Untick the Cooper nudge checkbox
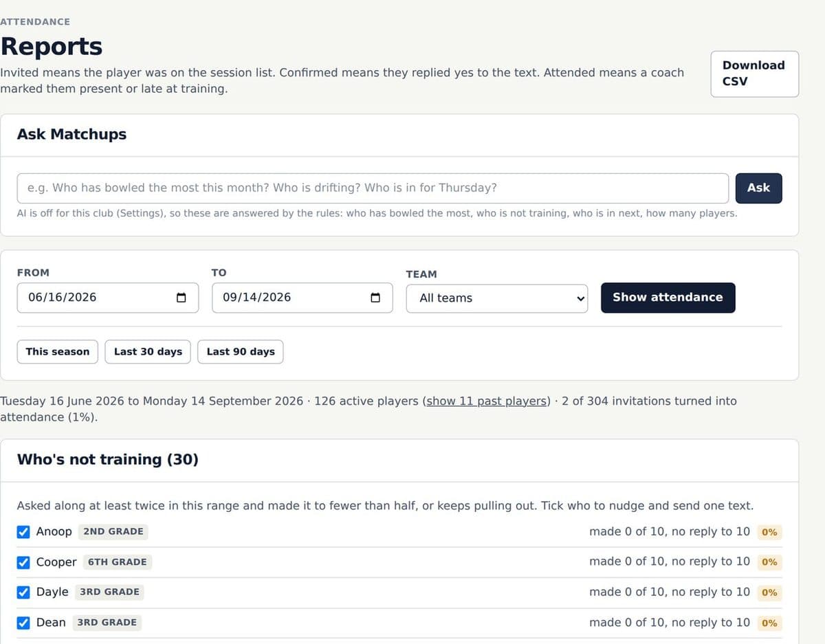This screenshot has height=644, width=825. [x=23, y=562]
